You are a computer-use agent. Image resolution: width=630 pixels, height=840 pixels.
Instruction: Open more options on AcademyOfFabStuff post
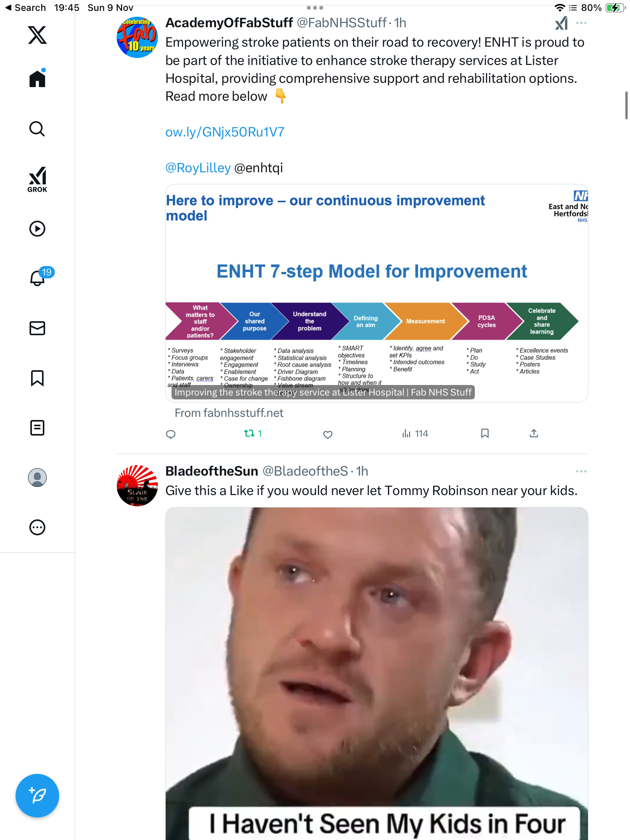coord(581,23)
